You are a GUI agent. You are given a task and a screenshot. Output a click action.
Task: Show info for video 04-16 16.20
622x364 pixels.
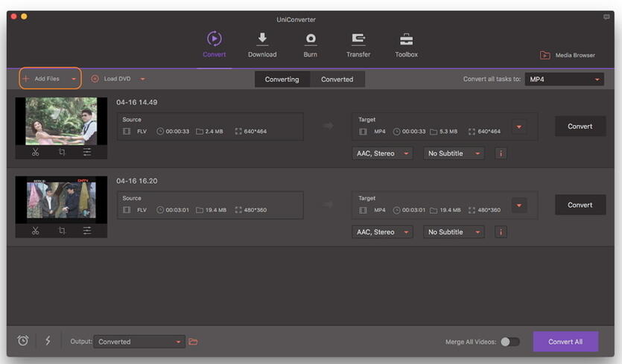pos(501,232)
